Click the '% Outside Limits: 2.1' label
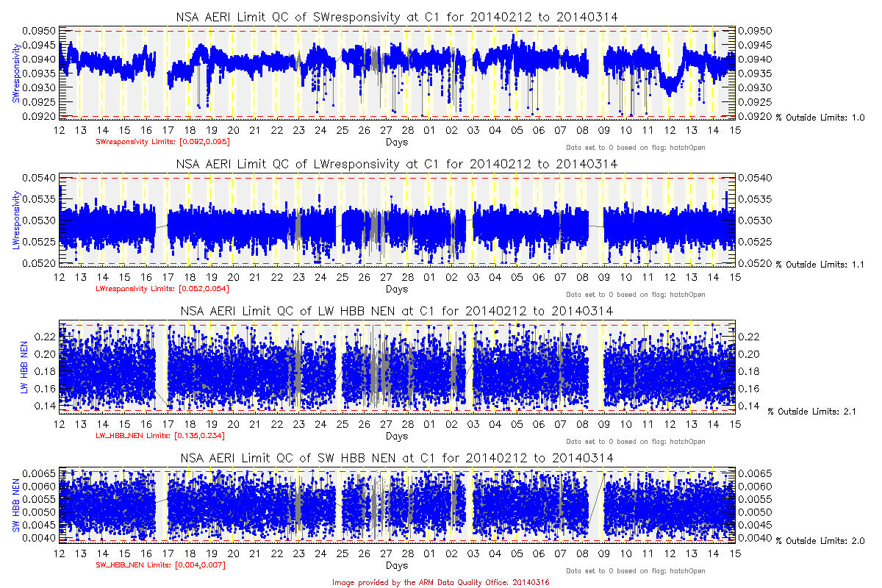The width and height of the screenshot is (882, 588). 812,412
